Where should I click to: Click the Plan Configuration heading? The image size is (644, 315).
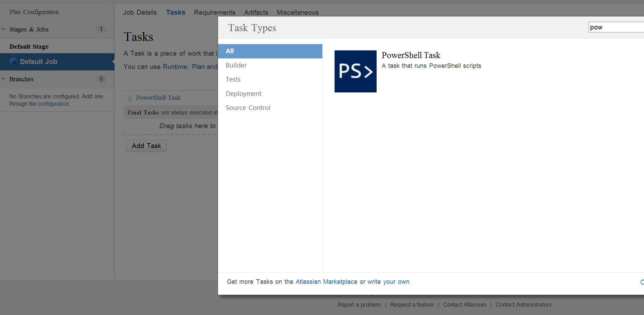[34, 12]
